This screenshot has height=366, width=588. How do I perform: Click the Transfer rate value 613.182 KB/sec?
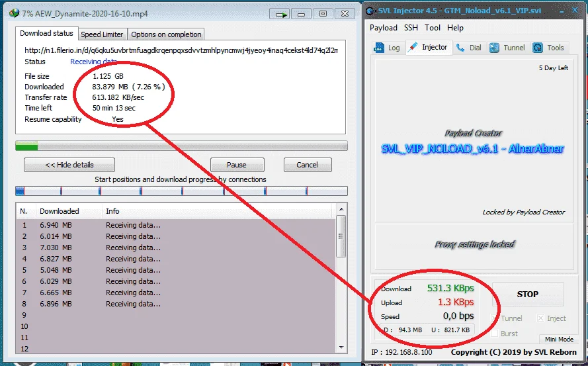point(118,97)
